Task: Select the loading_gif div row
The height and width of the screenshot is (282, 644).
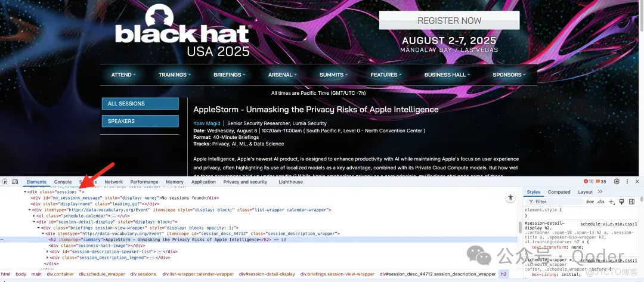Action: point(95,203)
